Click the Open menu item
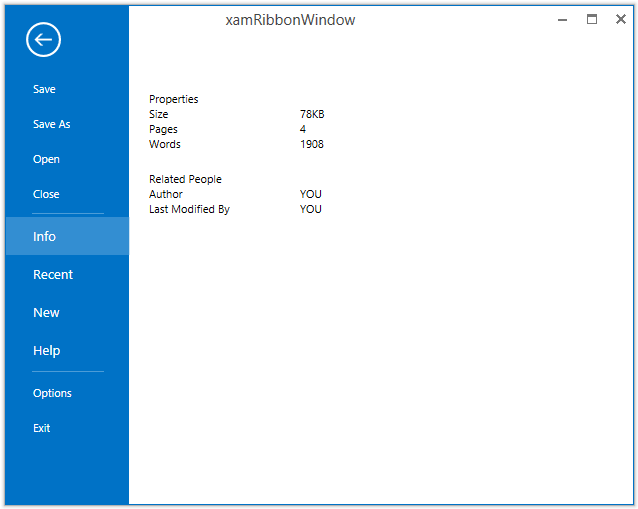The height and width of the screenshot is (509, 638). (47, 159)
